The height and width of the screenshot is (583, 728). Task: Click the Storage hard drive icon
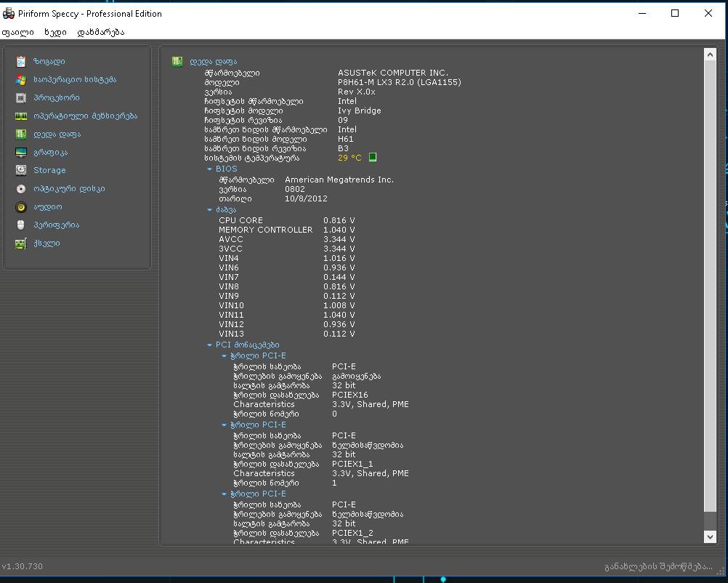point(21,170)
